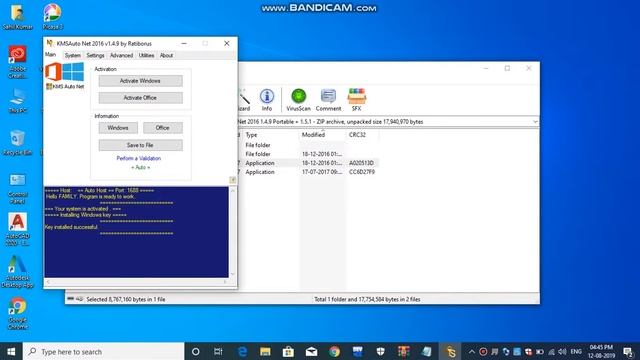This screenshot has height=360, width=640.
Task: Open Windows Security shield on taskbar
Action: (x=380, y=351)
